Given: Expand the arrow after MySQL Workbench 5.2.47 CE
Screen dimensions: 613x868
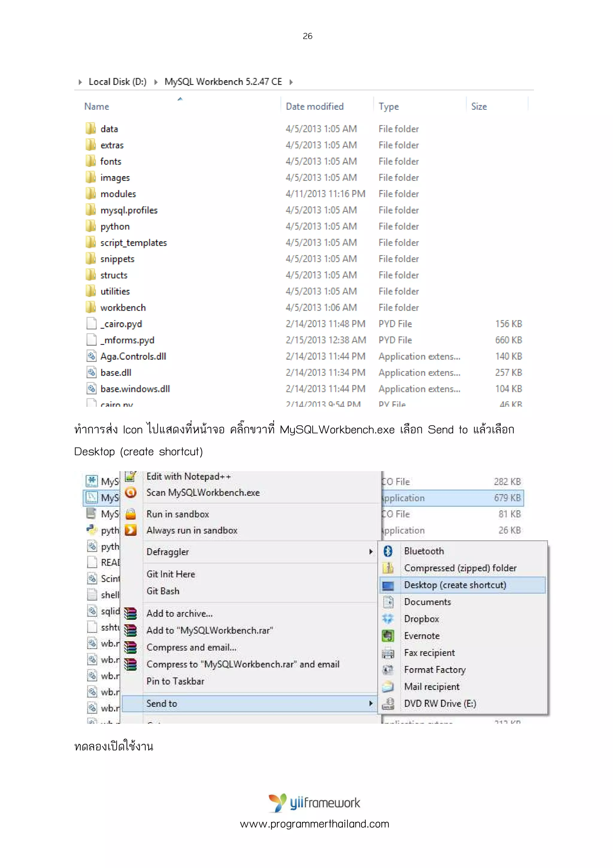Looking at the screenshot, I should click(291, 82).
